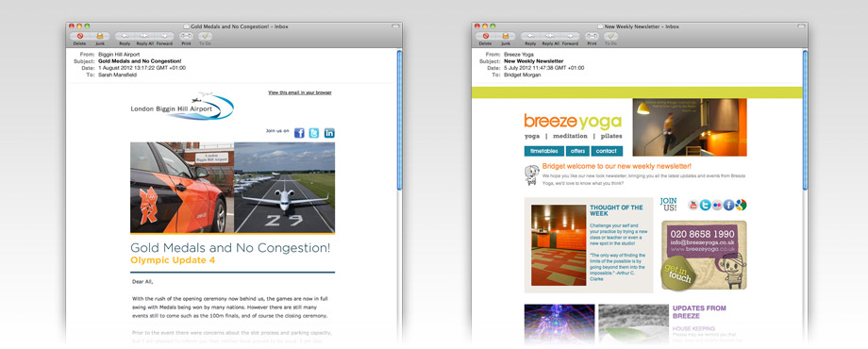Image resolution: width=868 pixels, height=349 pixels.
Task: Click recipient 'Bridget Morgan'
Action: click(x=523, y=75)
